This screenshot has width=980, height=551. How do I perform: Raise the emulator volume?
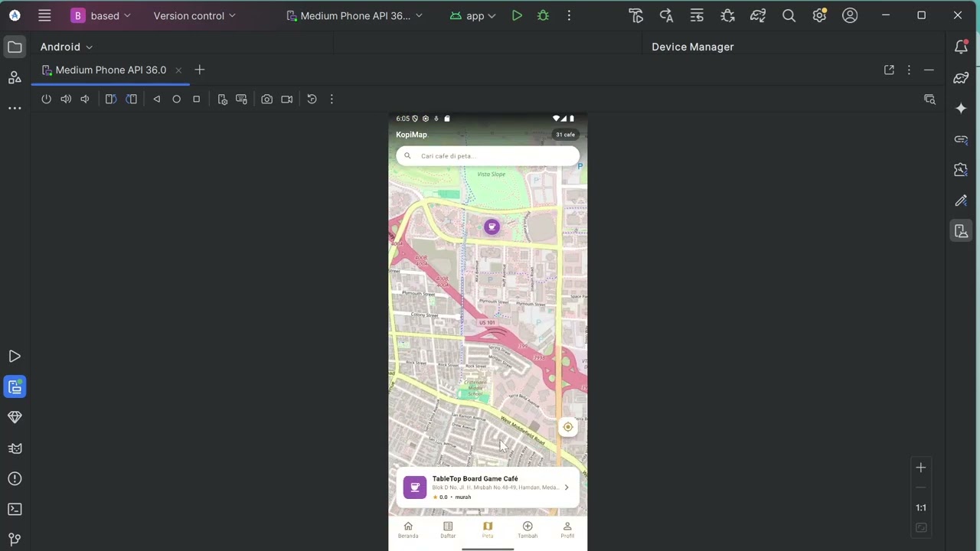pyautogui.click(x=66, y=99)
